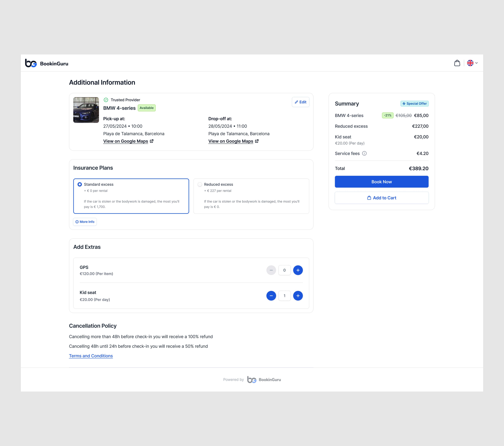
Task: Click the GPS quantity input field
Action: click(284, 270)
